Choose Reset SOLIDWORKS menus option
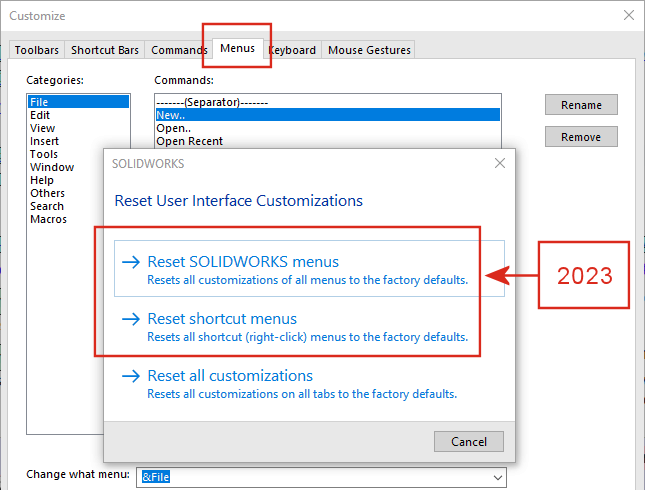 point(243,262)
